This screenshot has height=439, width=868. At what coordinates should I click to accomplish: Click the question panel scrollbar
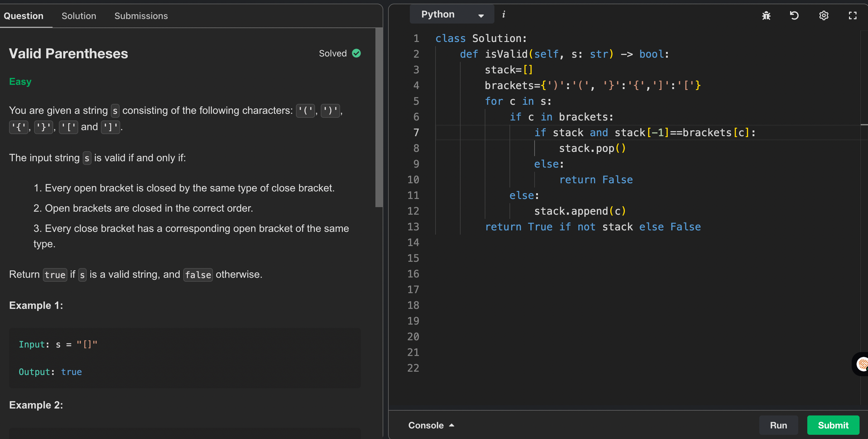379,118
